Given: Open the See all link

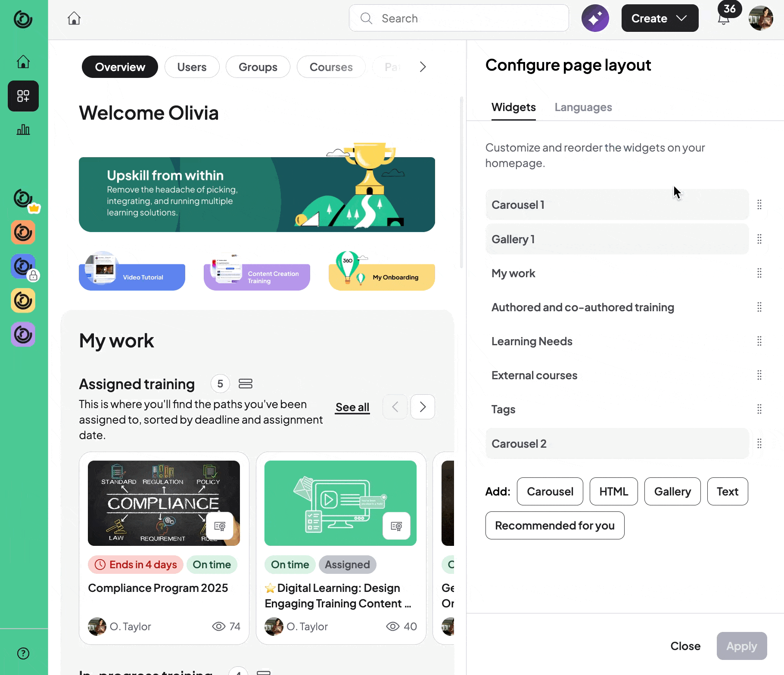Looking at the screenshot, I should pyautogui.click(x=352, y=407).
